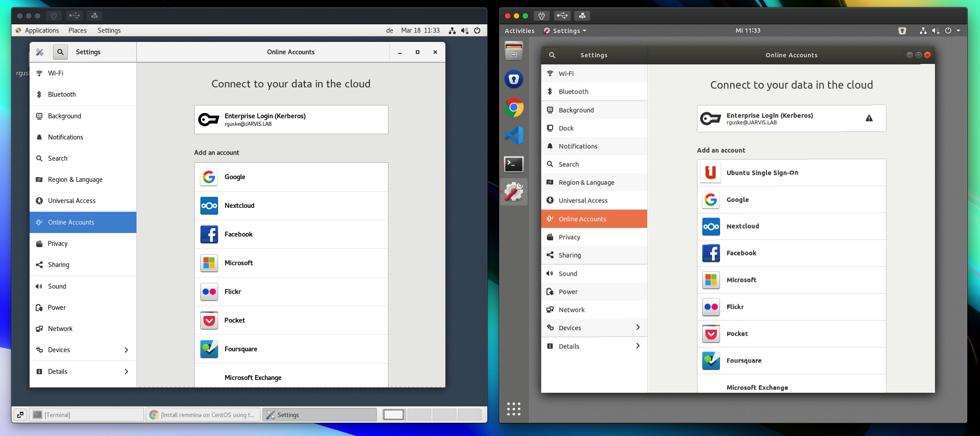The width and height of the screenshot is (980, 436).
Task: Click search icon in CentOS Settings header
Action: tap(60, 52)
